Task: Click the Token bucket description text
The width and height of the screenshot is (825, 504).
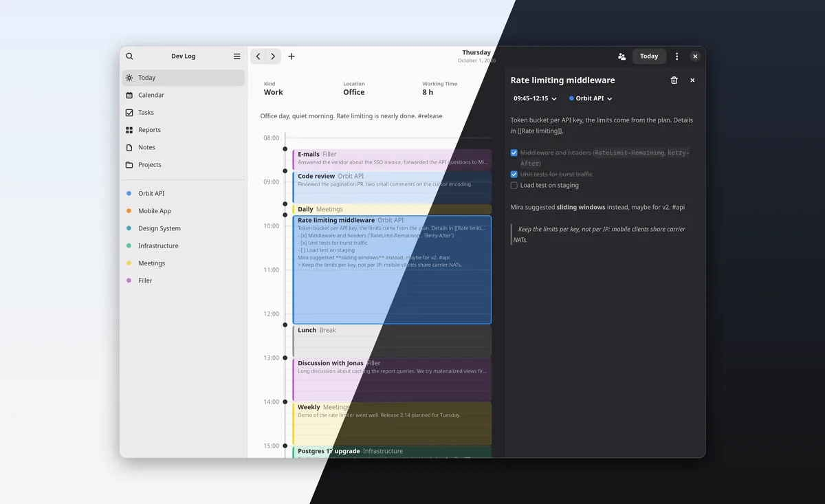Action: pos(602,125)
